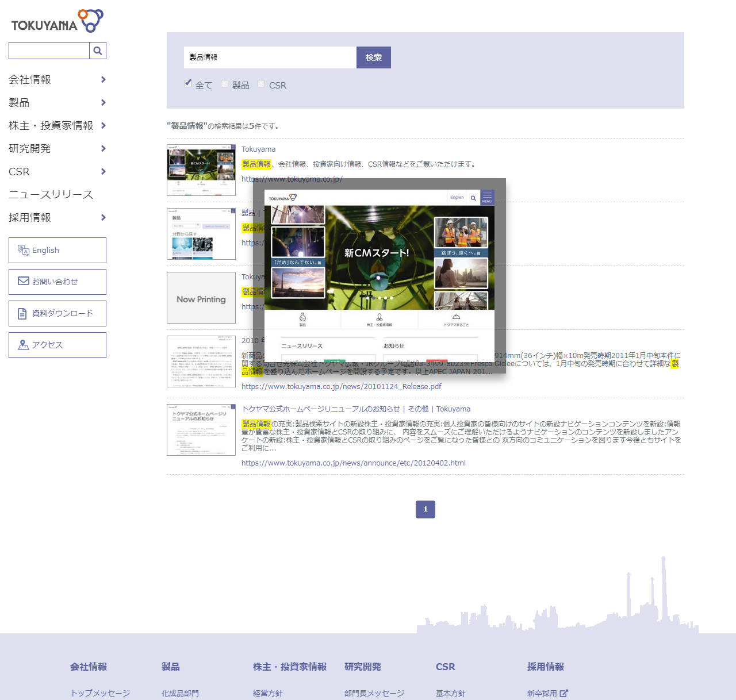Expand the 株主・投資家情報 chevron
736x700 pixels.
(103, 125)
